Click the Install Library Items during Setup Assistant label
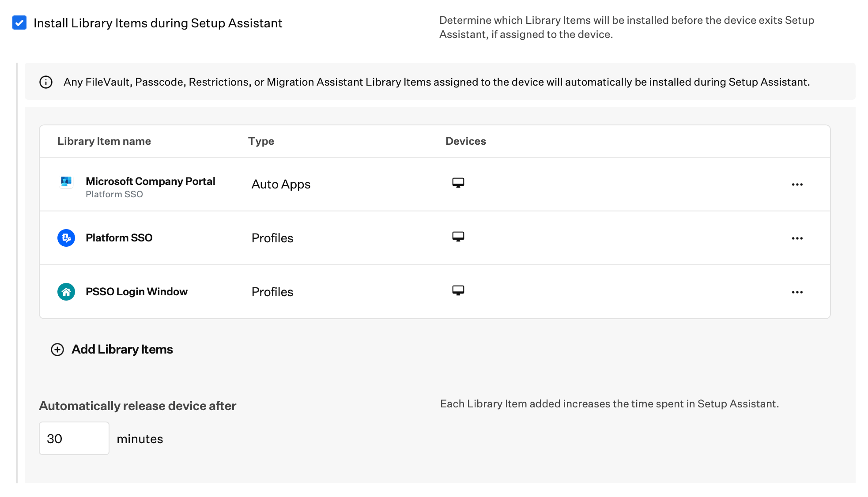 click(158, 23)
